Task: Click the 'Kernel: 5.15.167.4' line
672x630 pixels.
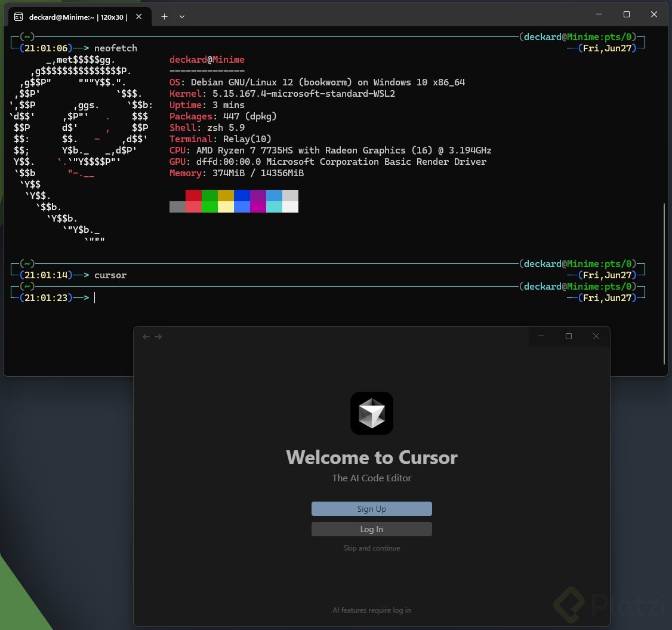Action: pyautogui.click(x=282, y=94)
